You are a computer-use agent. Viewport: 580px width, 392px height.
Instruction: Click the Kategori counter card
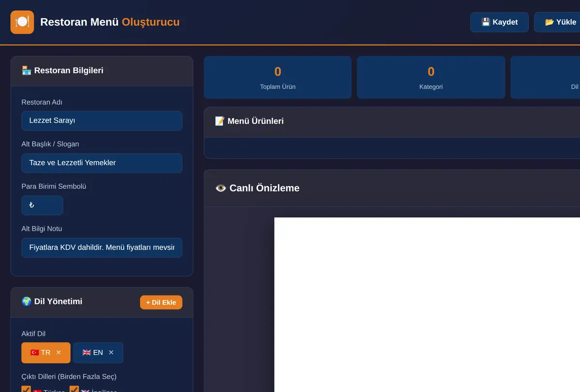click(431, 77)
